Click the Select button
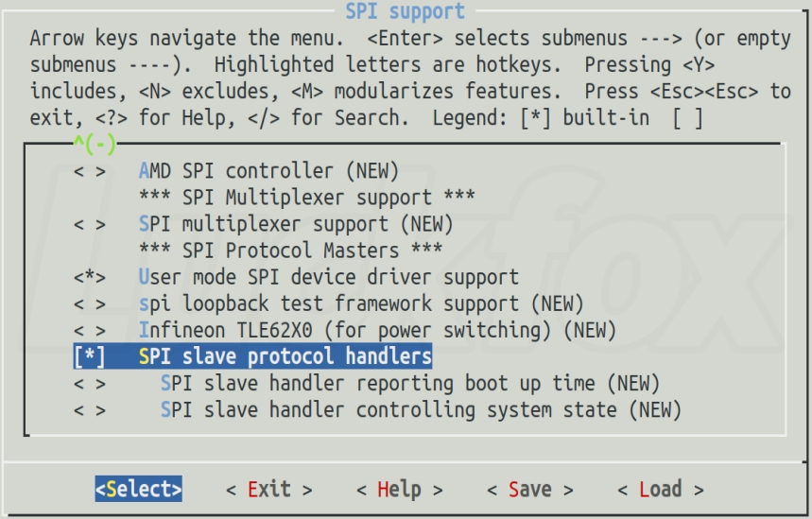 click(138, 489)
